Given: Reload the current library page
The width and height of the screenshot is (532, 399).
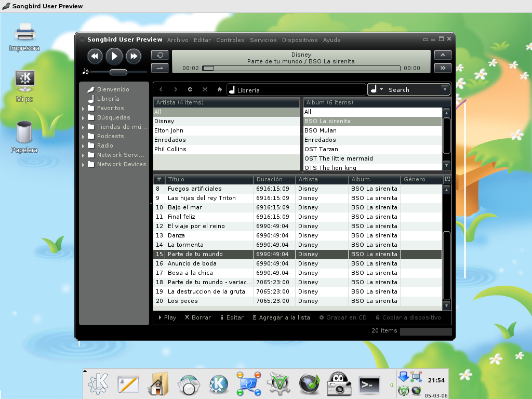Looking at the screenshot, I should (x=190, y=89).
